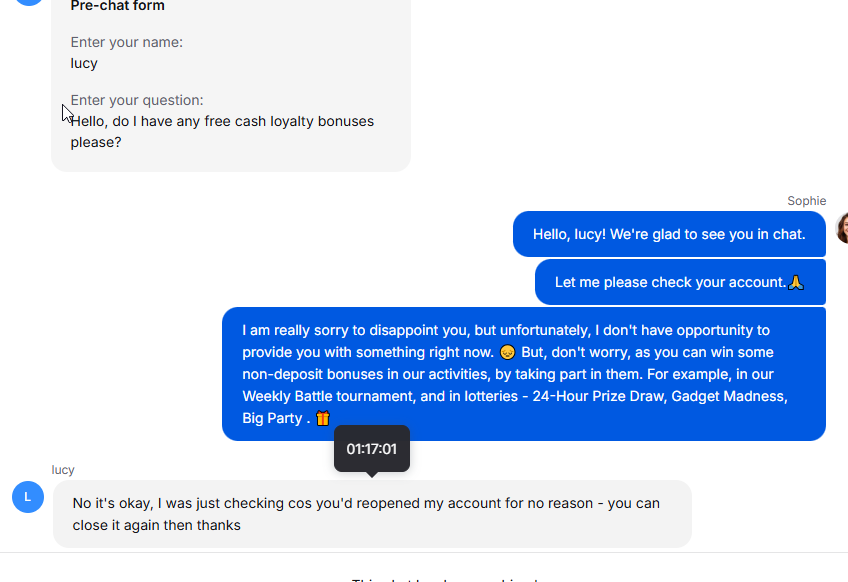Click the 01:17:01 timestamp tooltip
848x582 pixels.
tap(372, 449)
